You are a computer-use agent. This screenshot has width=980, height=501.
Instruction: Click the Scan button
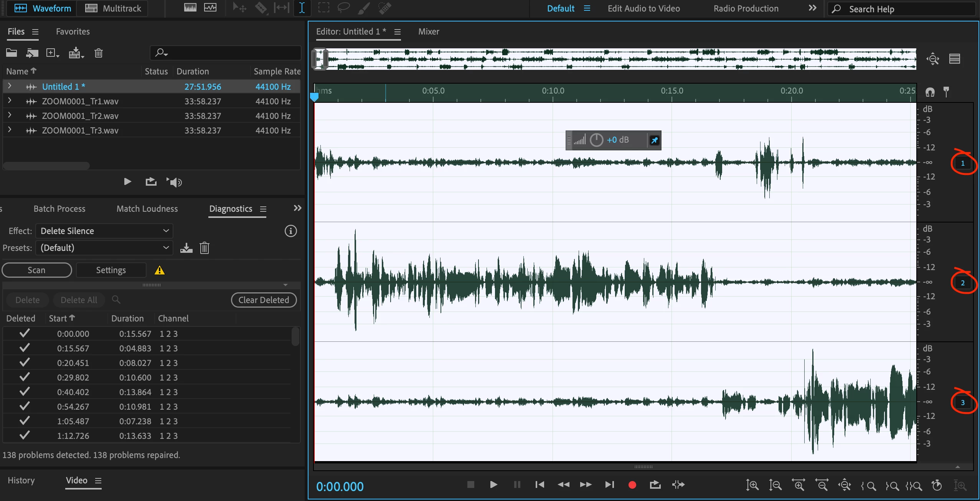[x=36, y=270]
